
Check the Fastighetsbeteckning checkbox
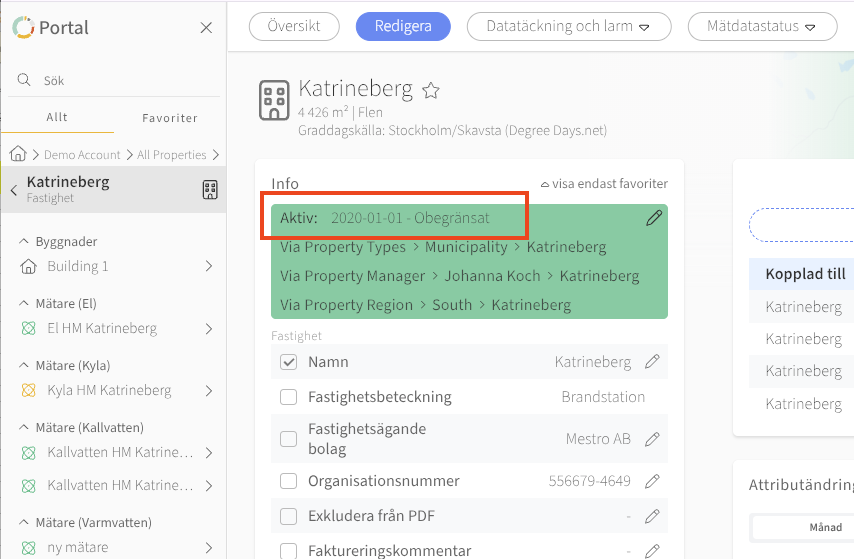click(289, 397)
